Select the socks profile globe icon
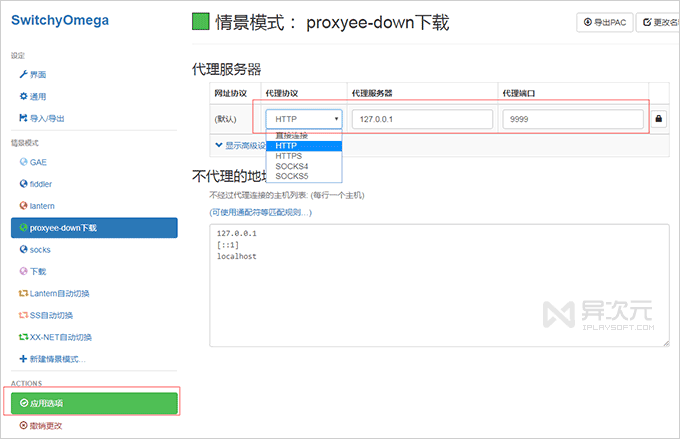 [23, 249]
